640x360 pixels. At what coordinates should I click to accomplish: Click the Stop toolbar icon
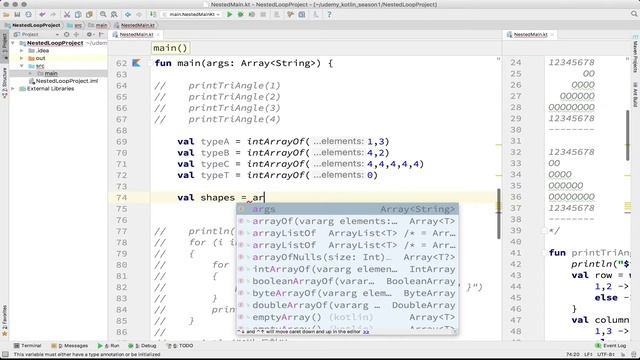(x=263, y=14)
